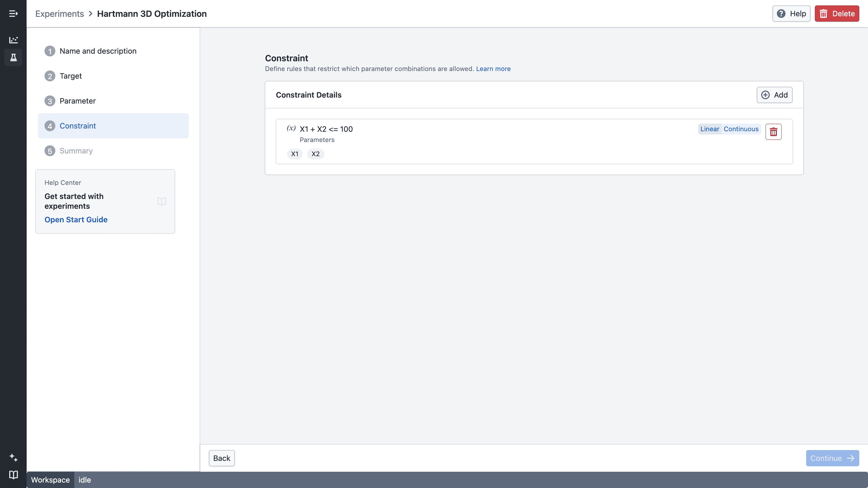Viewport: 868px width, 488px height.
Task: Click the Constraint Details heading
Action: (308, 95)
